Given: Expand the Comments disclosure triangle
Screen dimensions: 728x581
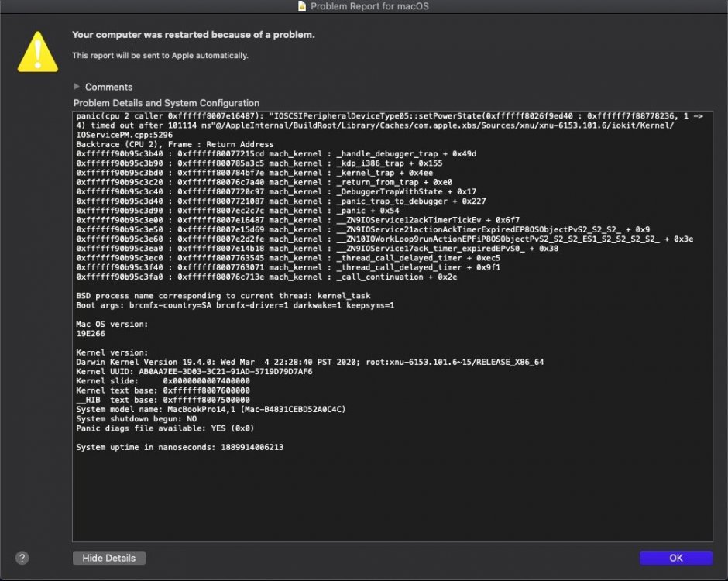Looking at the screenshot, I should (77, 87).
